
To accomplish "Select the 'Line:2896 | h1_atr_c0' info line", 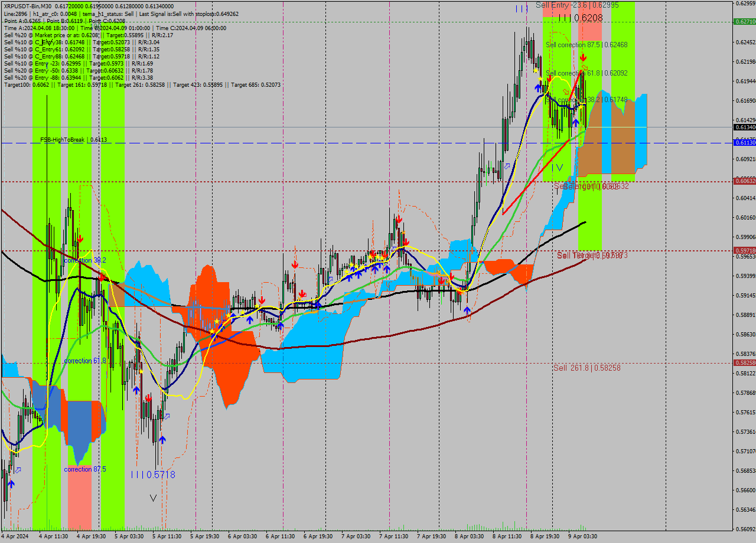I will [x=121, y=13].
